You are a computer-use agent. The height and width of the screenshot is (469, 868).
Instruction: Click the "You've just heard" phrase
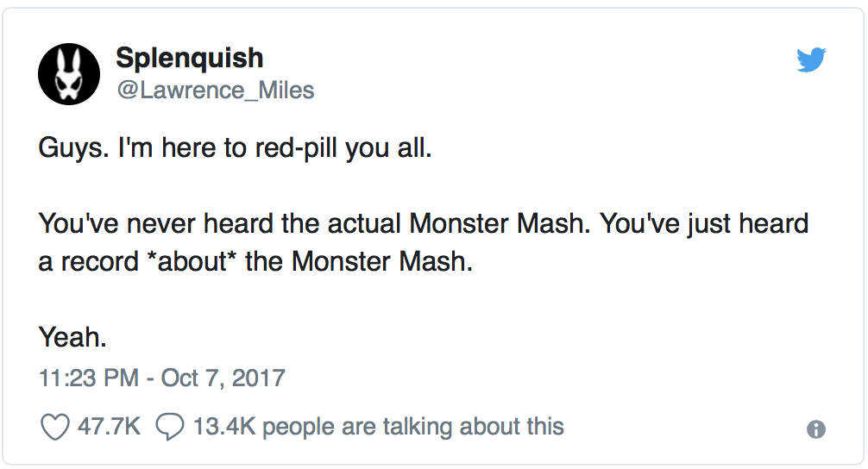coord(704,224)
